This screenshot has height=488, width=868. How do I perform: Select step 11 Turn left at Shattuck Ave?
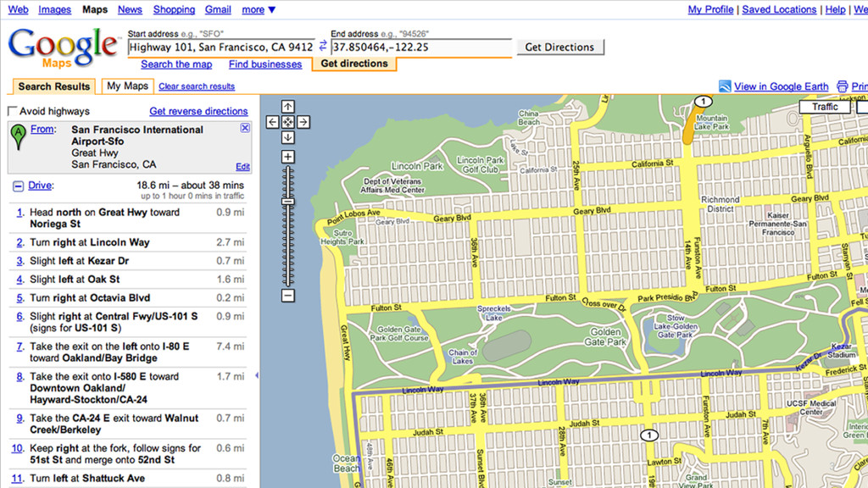(128, 478)
